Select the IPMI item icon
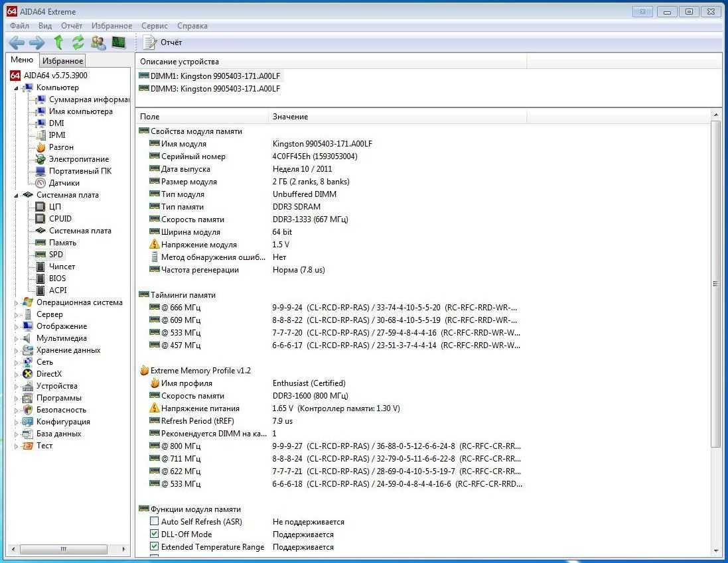 click(41, 135)
